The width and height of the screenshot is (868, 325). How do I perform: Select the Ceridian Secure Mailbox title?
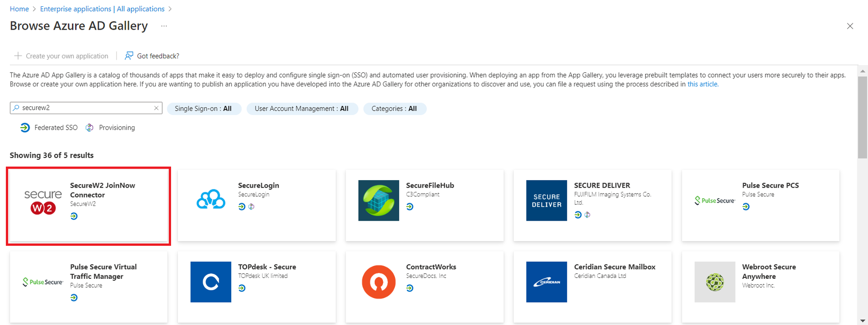[615, 267]
